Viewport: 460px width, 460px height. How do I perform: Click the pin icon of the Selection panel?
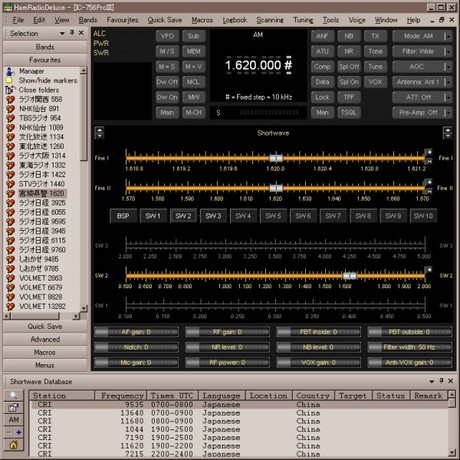click(72, 33)
